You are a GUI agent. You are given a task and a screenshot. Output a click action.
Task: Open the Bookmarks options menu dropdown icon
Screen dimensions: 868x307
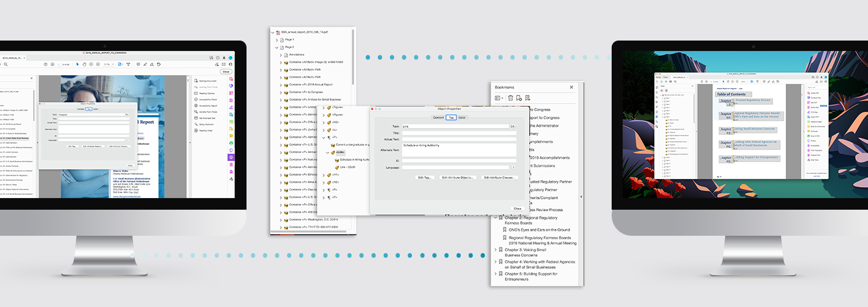(x=499, y=98)
